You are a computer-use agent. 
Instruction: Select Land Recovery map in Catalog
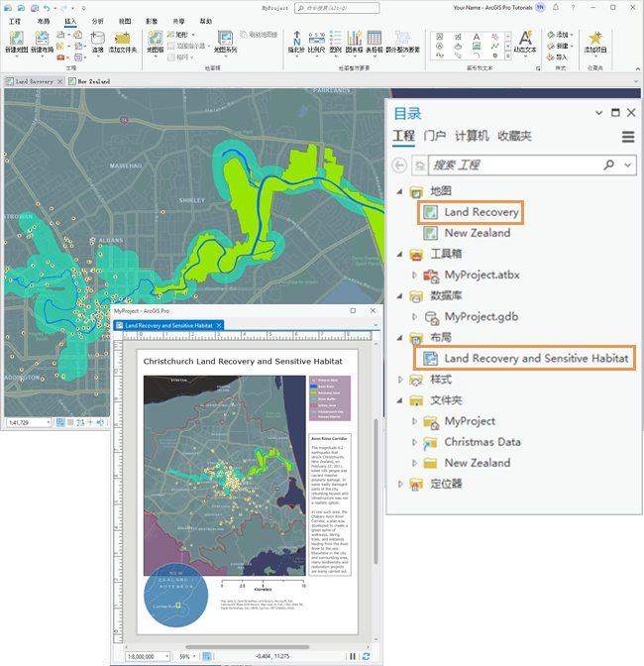coord(471,212)
